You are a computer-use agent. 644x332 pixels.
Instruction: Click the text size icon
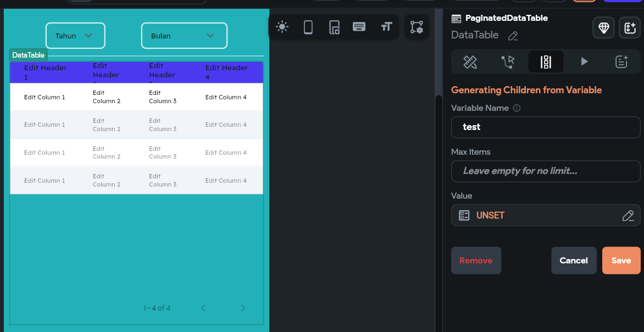pos(386,26)
